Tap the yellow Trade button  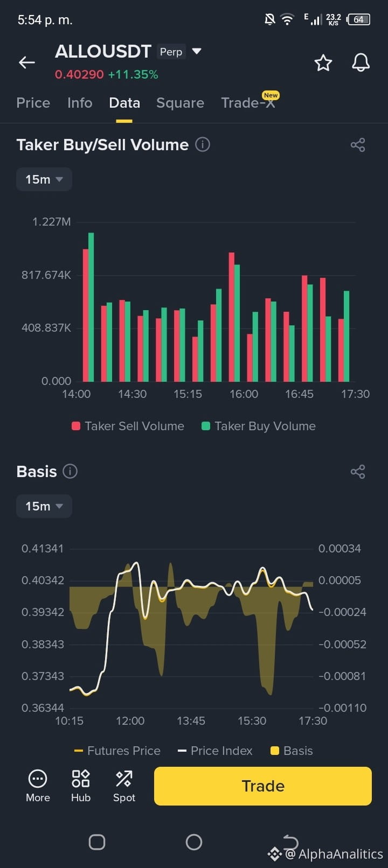pos(263,786)
